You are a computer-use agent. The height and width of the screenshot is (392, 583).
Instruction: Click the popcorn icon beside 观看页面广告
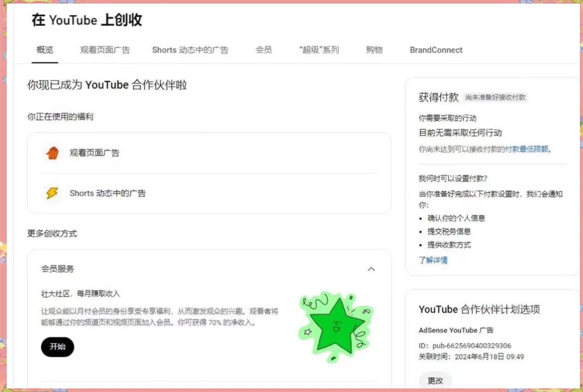52,153
